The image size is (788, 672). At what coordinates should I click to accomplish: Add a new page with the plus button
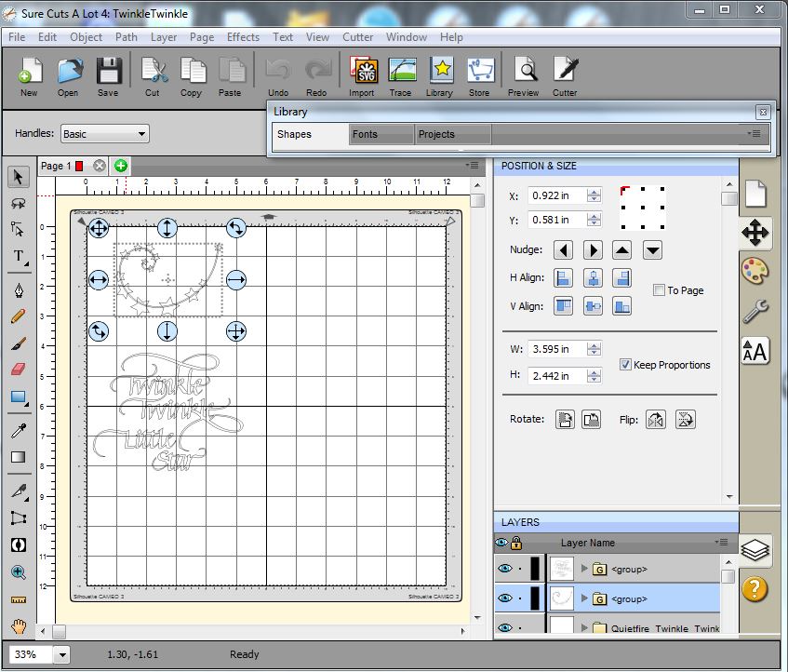[120, 166]
